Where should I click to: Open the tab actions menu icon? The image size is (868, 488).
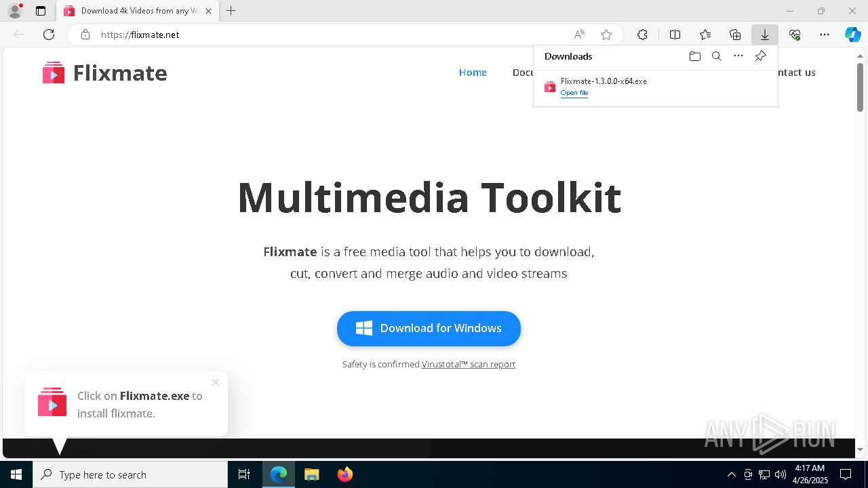pyautogui.click(x=41, y=11)
